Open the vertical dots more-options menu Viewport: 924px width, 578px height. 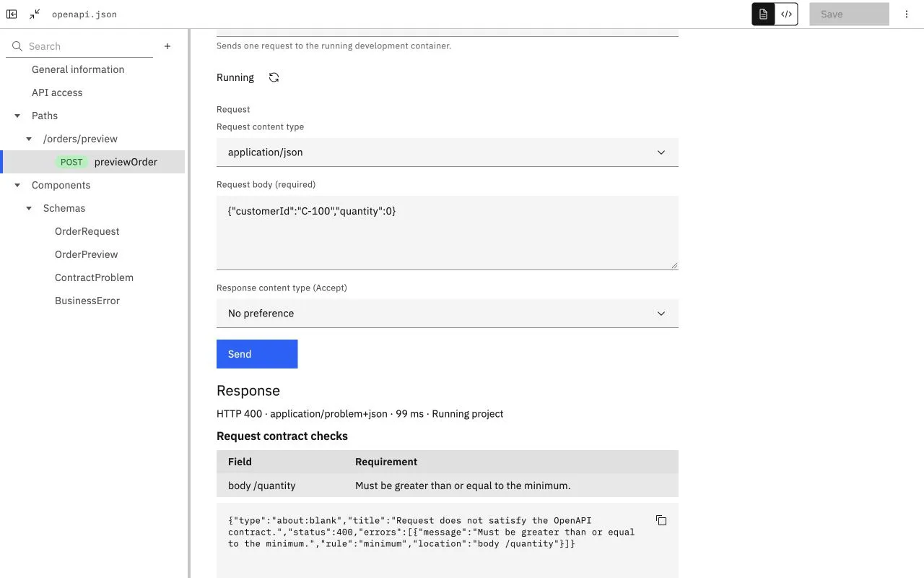coord(907,14)
